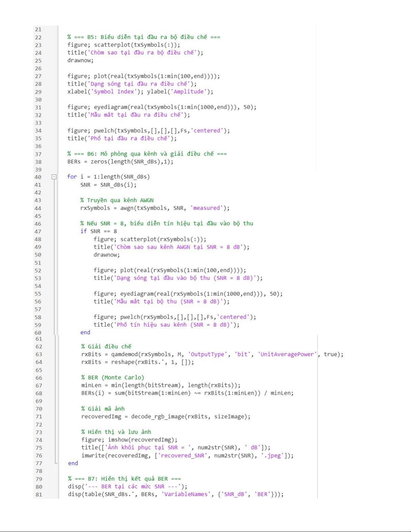This screenshot has width=411, height=532.
Task: Click 'SNR = SNR_dBs(i);' on line 41
Action: 108,185
